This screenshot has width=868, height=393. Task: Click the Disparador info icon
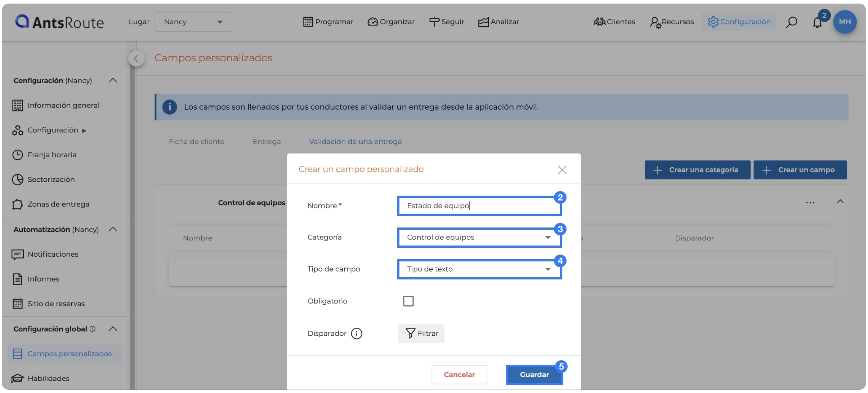point(357,334)
